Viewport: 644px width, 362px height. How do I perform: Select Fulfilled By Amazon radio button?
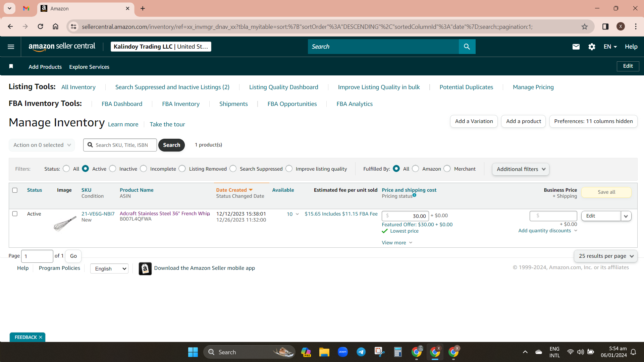click(x=416, y=169)
